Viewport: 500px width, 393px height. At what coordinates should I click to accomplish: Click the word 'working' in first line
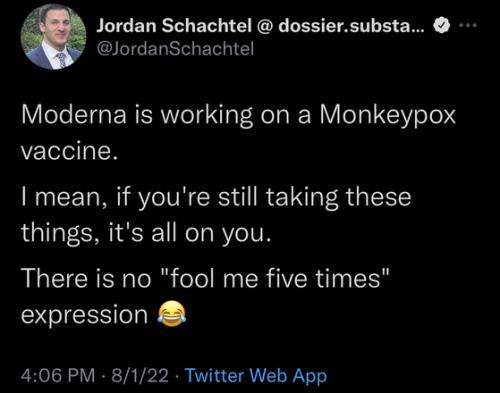(207, 116)
